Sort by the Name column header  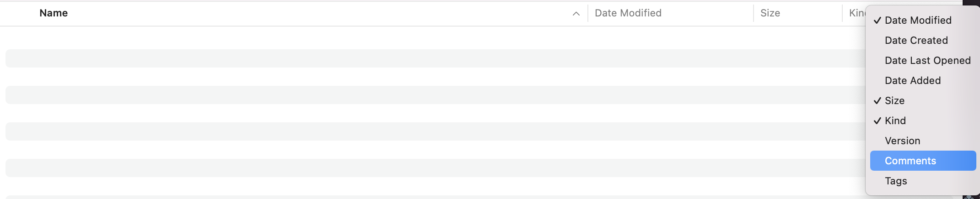54,13
